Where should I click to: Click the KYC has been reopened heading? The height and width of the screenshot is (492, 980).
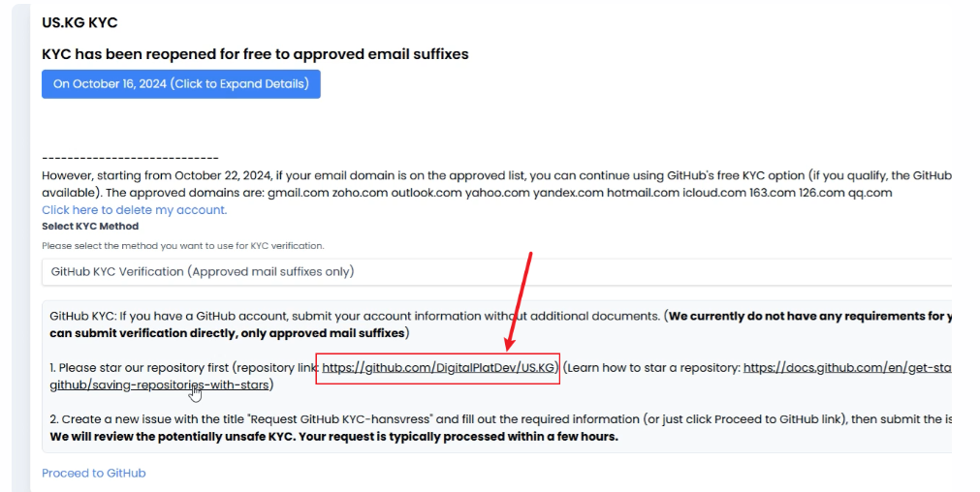click(255, 54)
